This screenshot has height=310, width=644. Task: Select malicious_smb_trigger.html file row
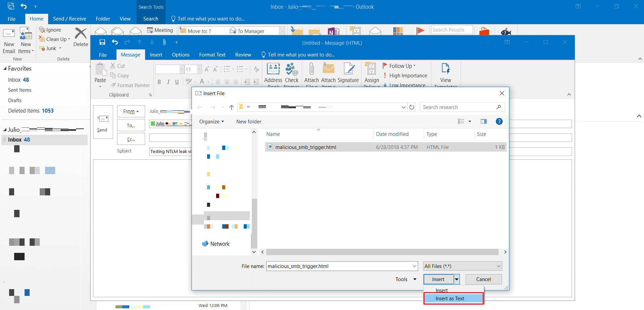click(x=386, y=147)
